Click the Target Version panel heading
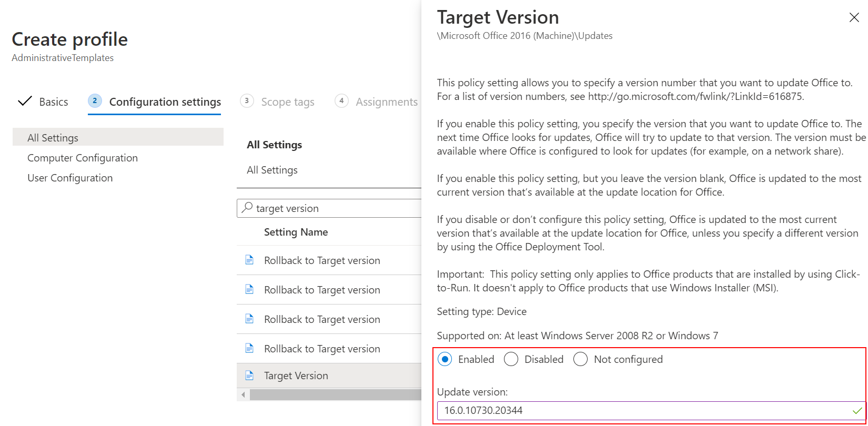This screenshot has height=426, width=868. pyautogui.click(x=498, y=17)
